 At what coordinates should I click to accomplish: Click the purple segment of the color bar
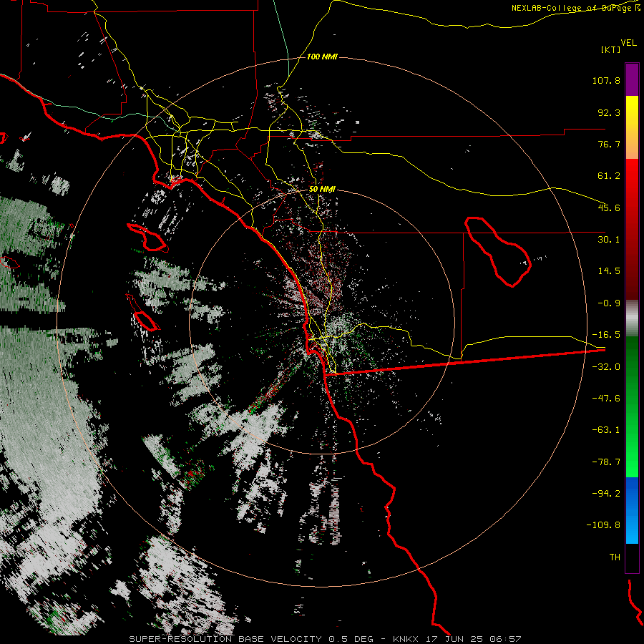pyautogui.click(x=632, y=80)
